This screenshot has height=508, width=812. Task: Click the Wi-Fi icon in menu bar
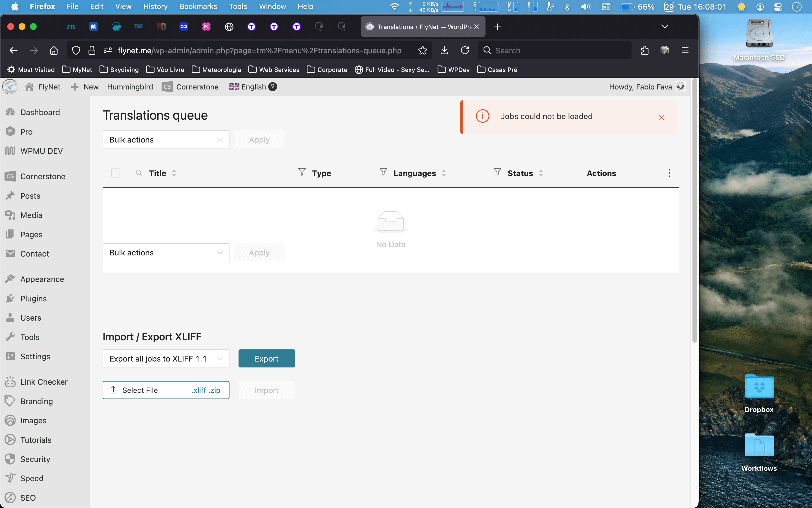point(395,6)
